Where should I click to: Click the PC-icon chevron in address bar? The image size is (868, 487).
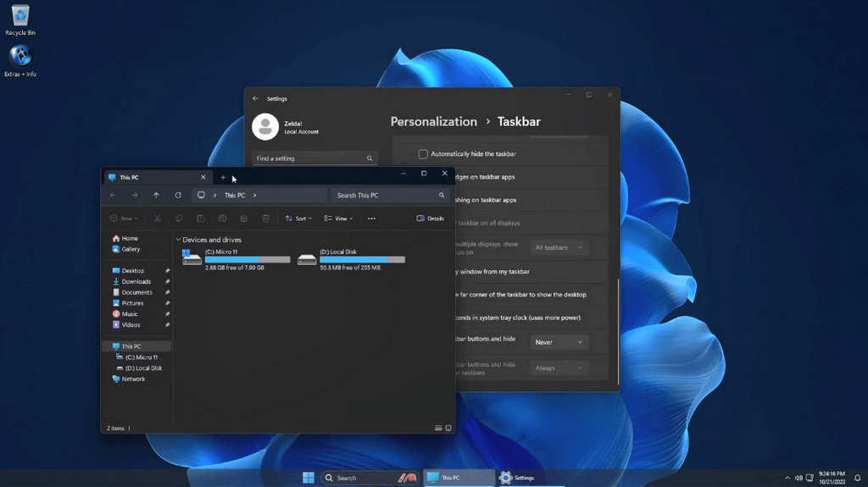point(214,196)
